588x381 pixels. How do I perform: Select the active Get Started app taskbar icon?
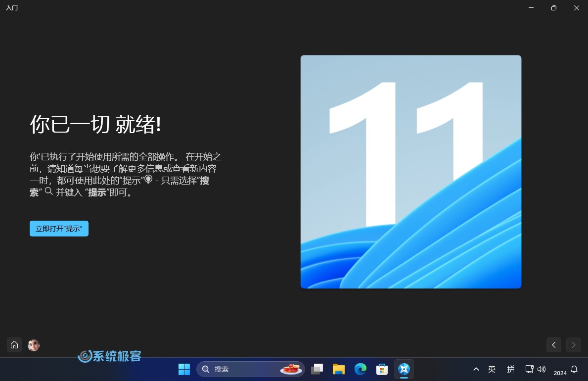[404, 369]
